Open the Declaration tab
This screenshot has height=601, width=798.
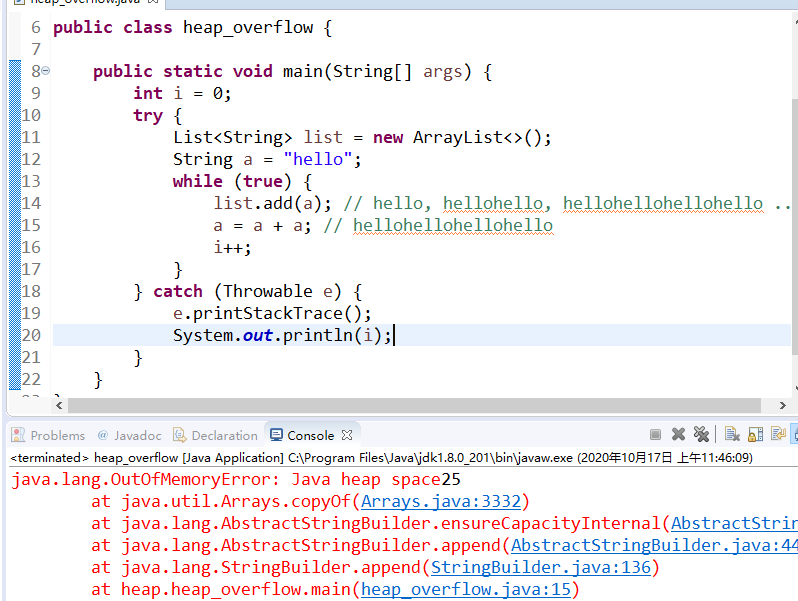(224, 436)
